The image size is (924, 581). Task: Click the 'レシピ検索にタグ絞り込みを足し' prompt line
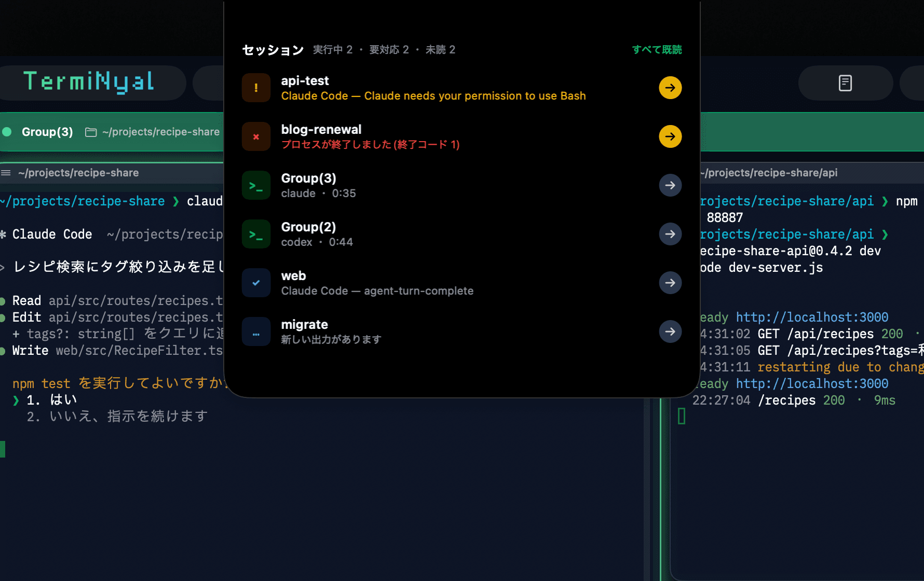coord(119,267)
